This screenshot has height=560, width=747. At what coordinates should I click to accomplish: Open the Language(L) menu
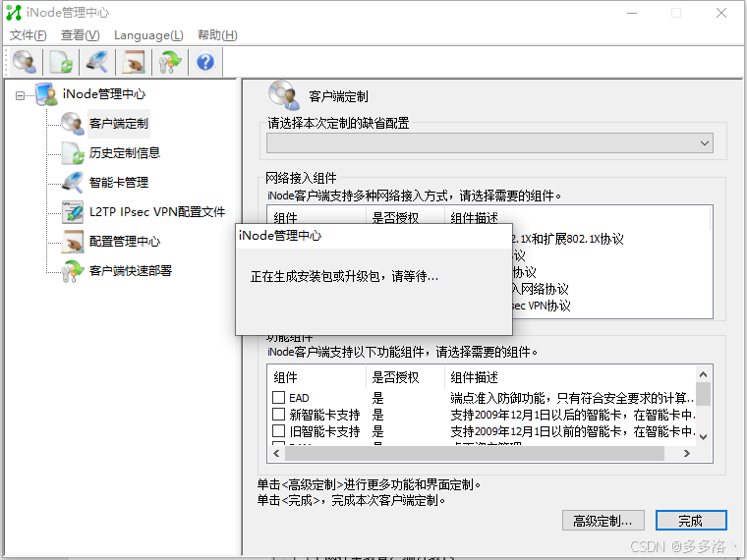pyautogui.click(x=148, y=35)
